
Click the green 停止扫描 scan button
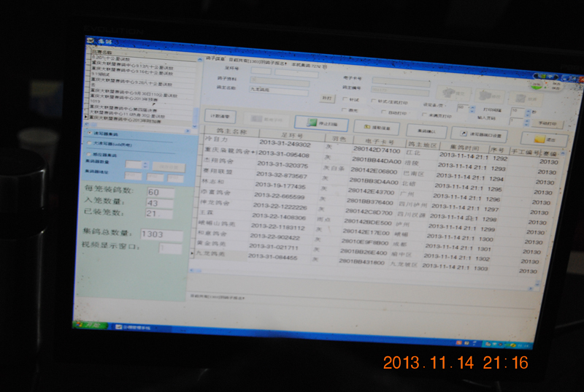pyautogui.click(x=321, y=123)
